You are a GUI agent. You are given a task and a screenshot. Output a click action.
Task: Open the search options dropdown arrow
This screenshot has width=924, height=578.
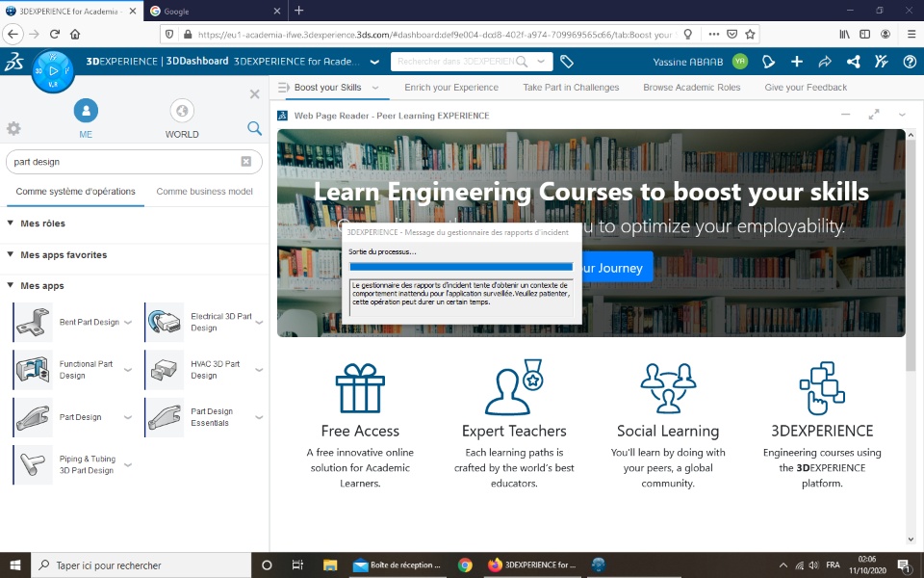tap(541, 62)
